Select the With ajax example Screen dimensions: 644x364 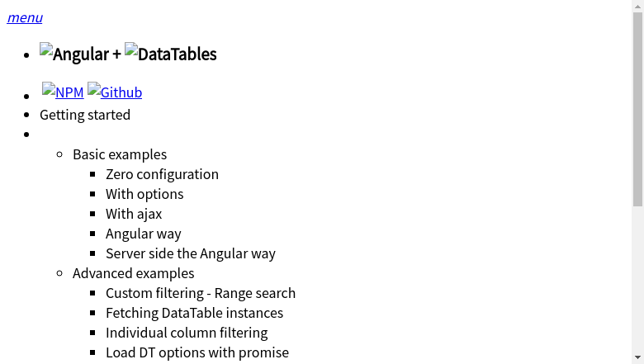[134, 214]
